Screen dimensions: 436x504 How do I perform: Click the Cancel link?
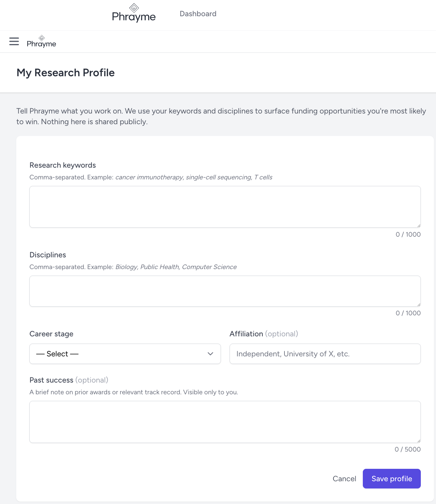tap(345, 478)
